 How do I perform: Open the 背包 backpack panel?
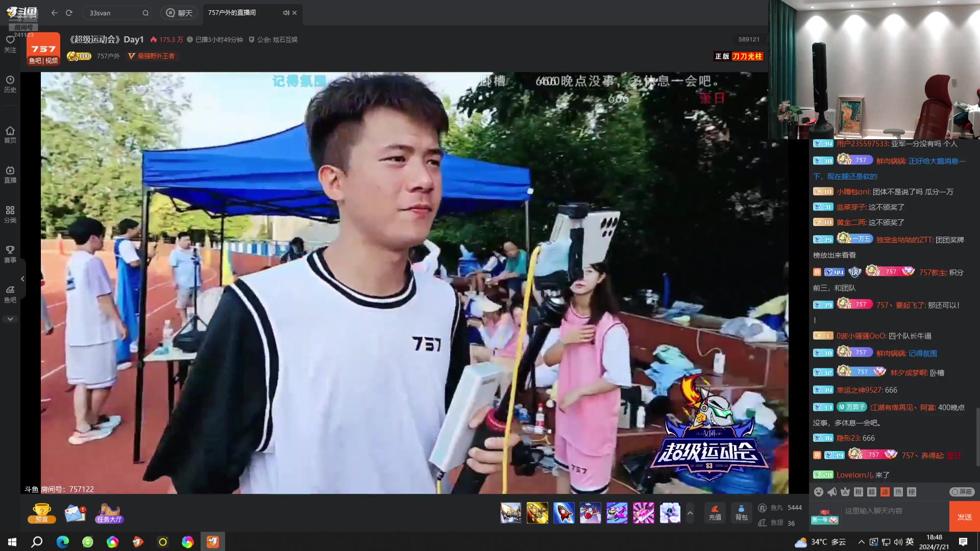click(x=741, y=513)
